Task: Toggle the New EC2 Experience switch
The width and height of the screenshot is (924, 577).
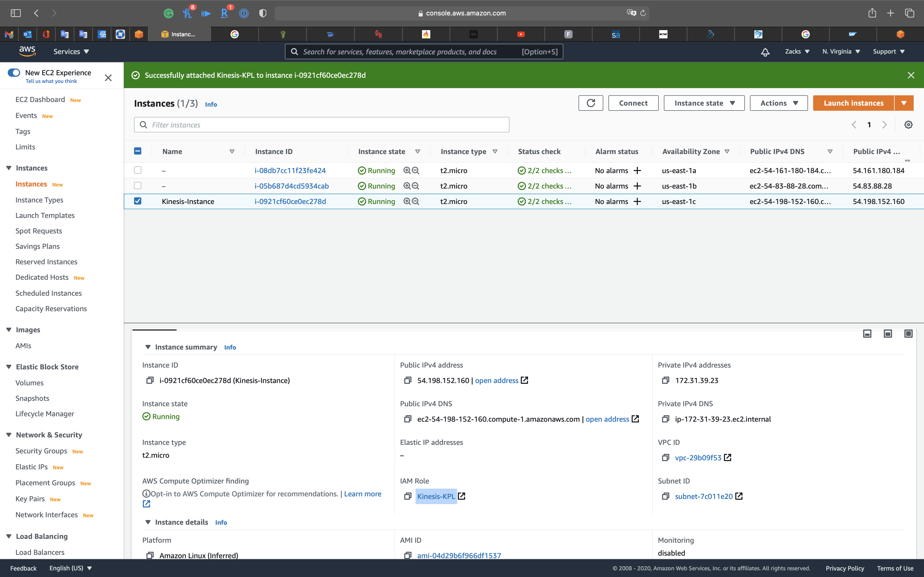Action: click(x=14, y=72)
